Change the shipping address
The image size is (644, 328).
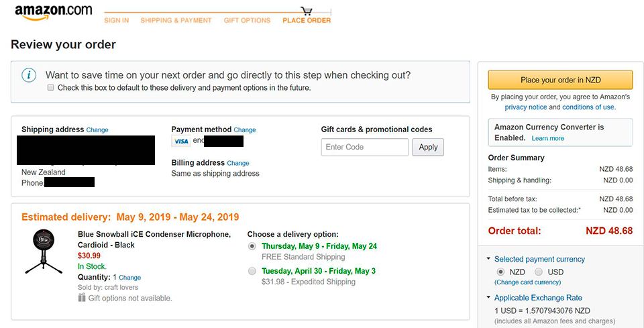97,129
